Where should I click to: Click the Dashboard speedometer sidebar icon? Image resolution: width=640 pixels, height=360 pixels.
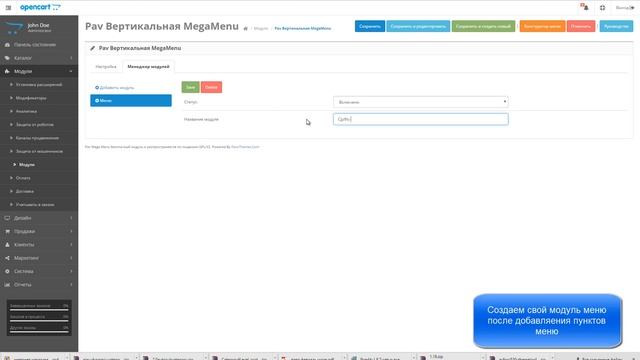coord(7,45)
